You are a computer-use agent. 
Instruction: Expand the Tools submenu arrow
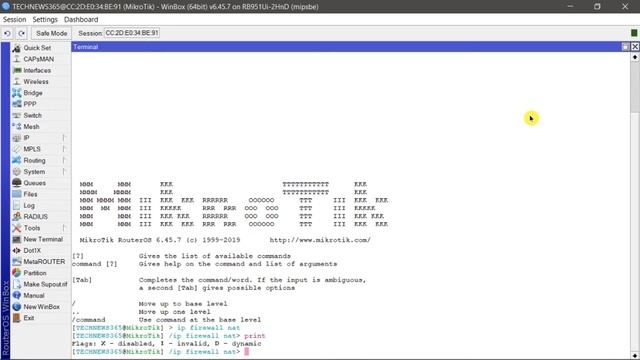click(x=64, y=228)
